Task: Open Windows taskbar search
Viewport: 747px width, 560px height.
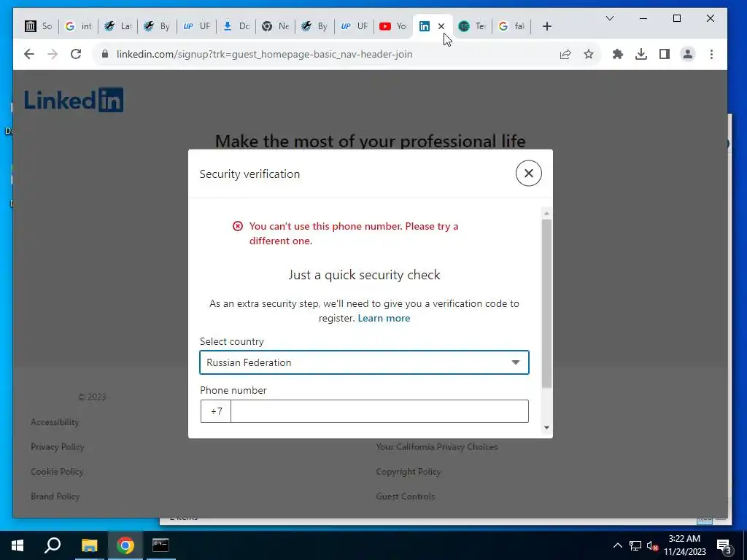Action: click(53, 545)
